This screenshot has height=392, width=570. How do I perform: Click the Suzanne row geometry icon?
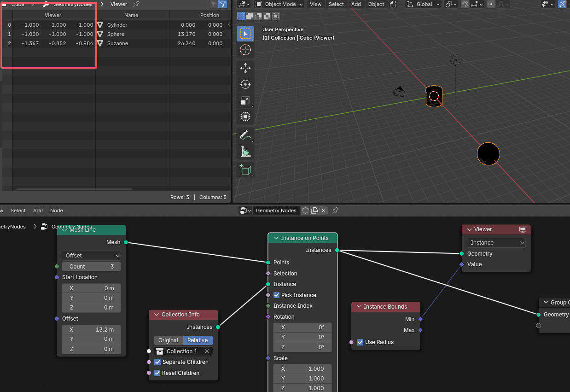pyautogui.click(x=100, y=43)
